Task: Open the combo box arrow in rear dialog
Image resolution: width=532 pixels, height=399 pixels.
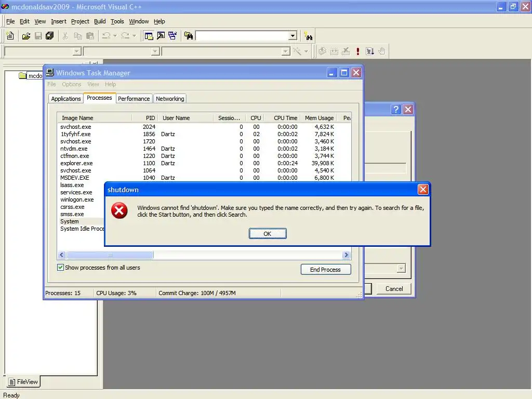Action: pyautogui.click(x=401, y=269)
